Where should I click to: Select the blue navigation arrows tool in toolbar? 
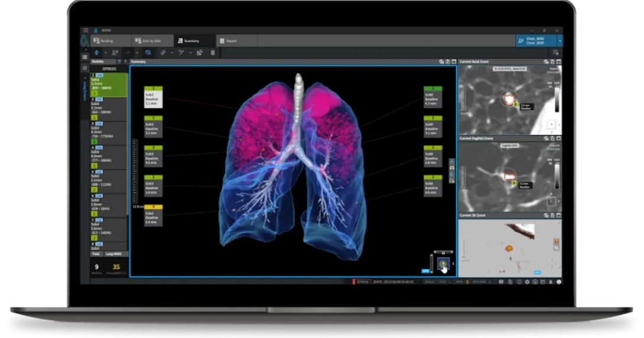click(96, 53)
